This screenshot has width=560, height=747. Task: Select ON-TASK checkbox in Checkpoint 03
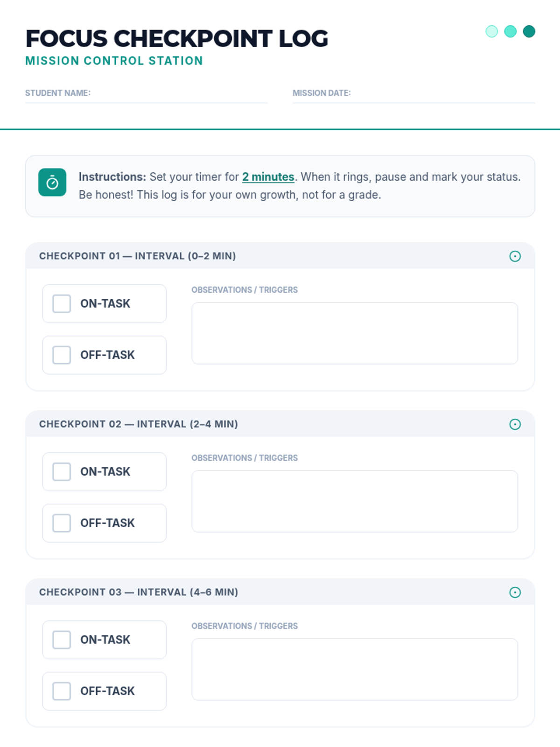click(62, 640)
